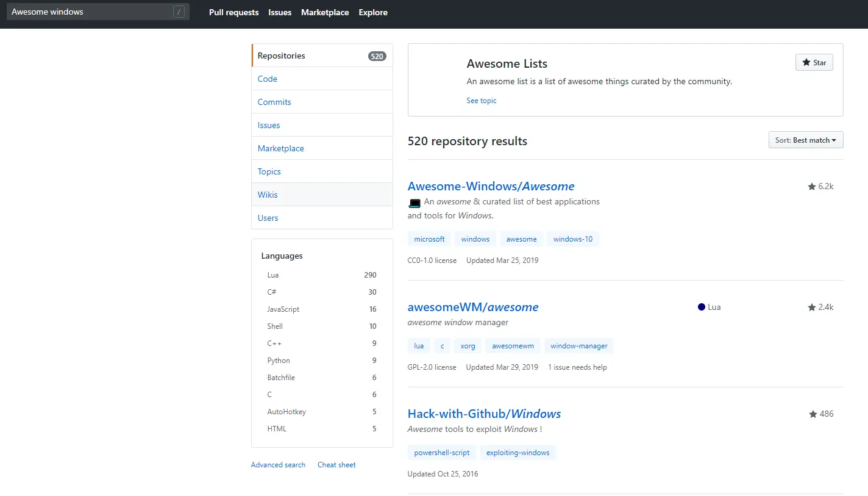
Task: Click the awesomewm topic tag
Action: (x=513, y=346)
